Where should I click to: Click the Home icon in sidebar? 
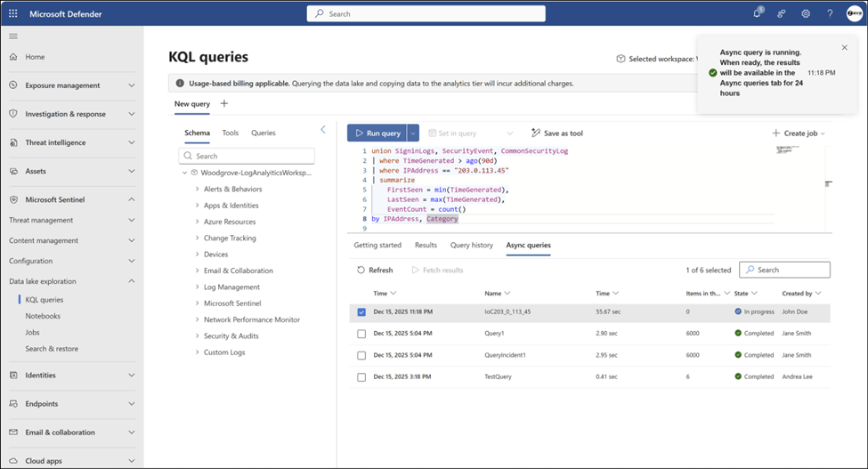pos(13,56)
